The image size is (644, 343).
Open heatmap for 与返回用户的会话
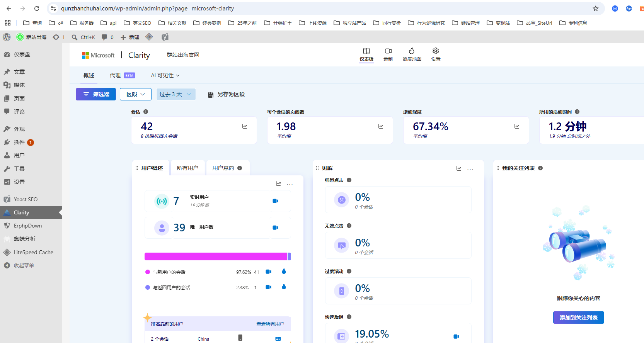[x=284, y=287]
